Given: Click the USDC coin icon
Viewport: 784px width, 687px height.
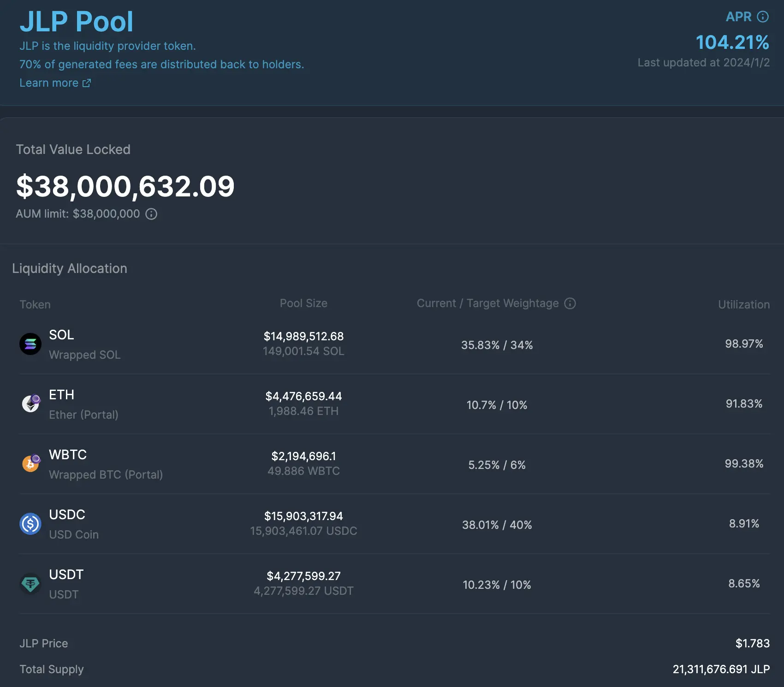Looking at the screenshot, I should (30, 524).
